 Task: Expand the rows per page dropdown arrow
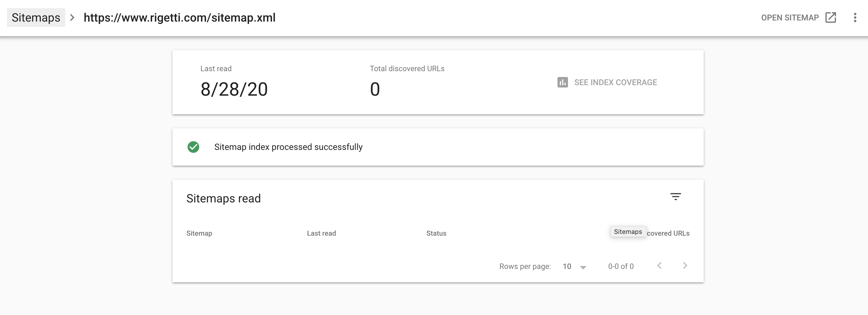pos(583,267)
